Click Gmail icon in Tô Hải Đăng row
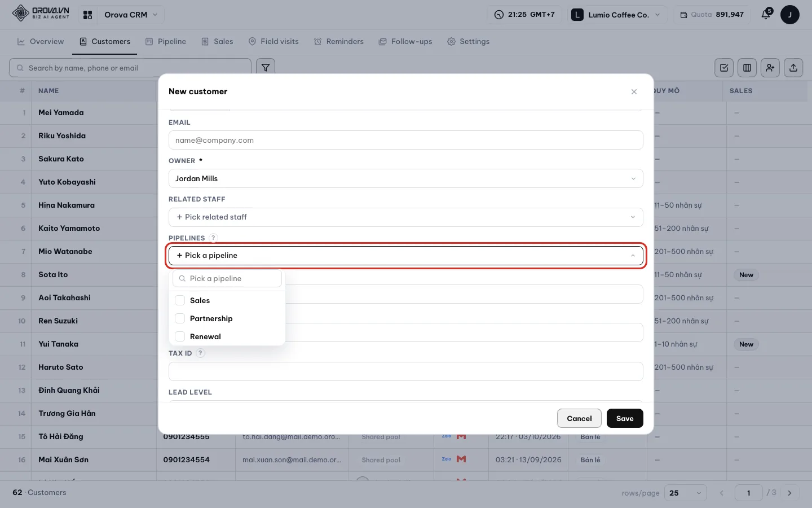812x508 pixels. coord(461,436)
